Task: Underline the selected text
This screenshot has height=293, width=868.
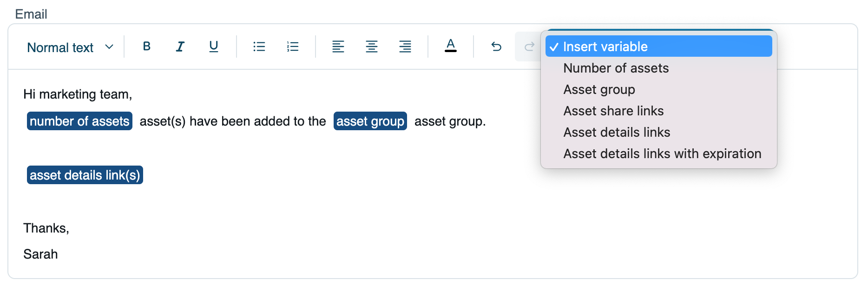Action: point(213,47)
